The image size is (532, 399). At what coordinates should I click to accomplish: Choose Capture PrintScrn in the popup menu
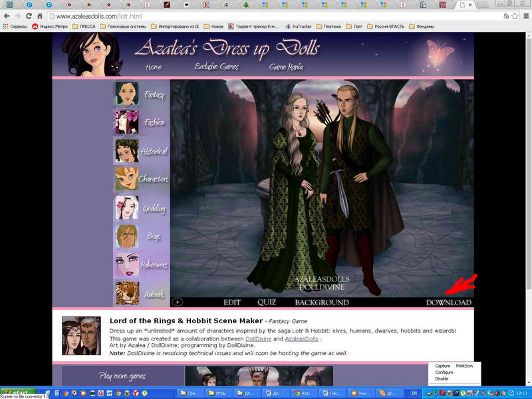(x=454, y=366)
